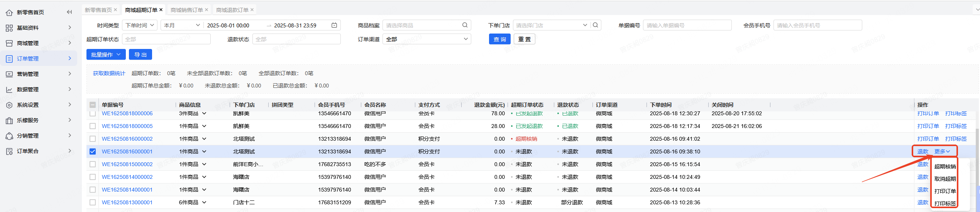Choose 取消超期 from the more menu
The height and width of the screenshot is (212, 980).
(945, 179)
